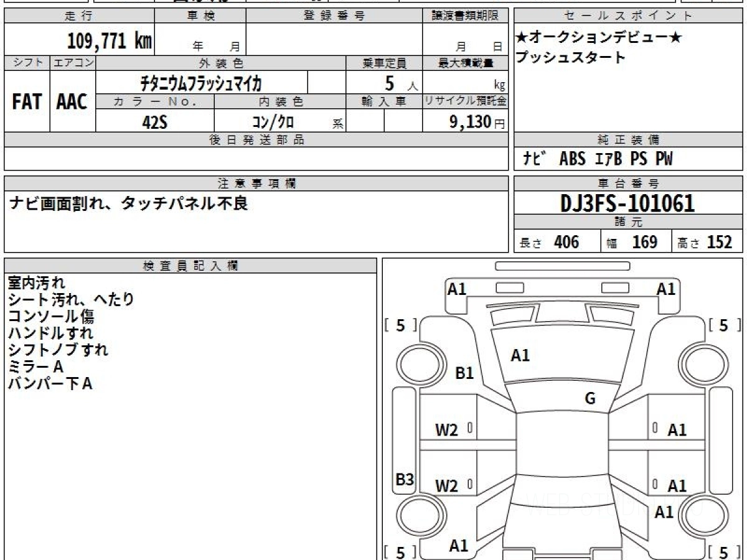Click the 車検 header cell
The image size is (747, 560).
click(200, 16)
